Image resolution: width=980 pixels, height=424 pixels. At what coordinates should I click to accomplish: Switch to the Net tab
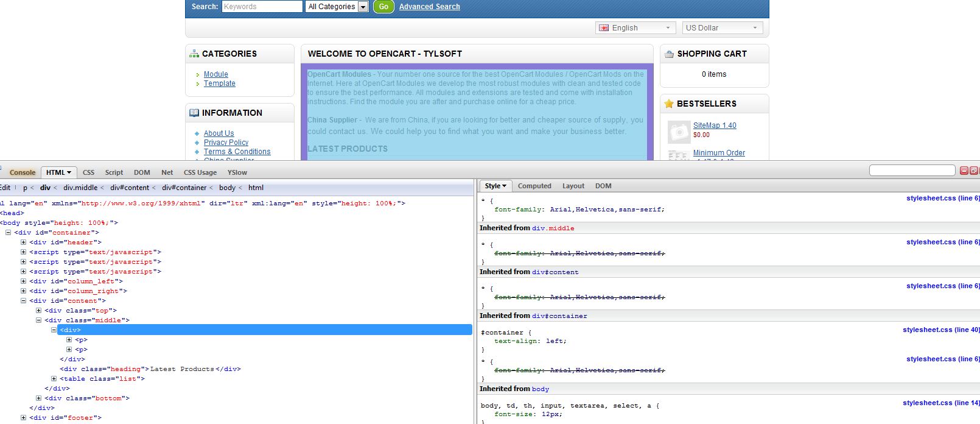click(167, 172)
